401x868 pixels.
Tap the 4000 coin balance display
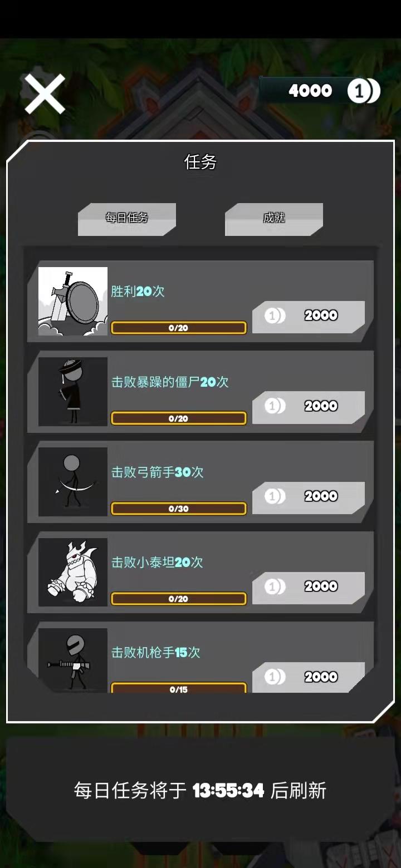[310, 91]
